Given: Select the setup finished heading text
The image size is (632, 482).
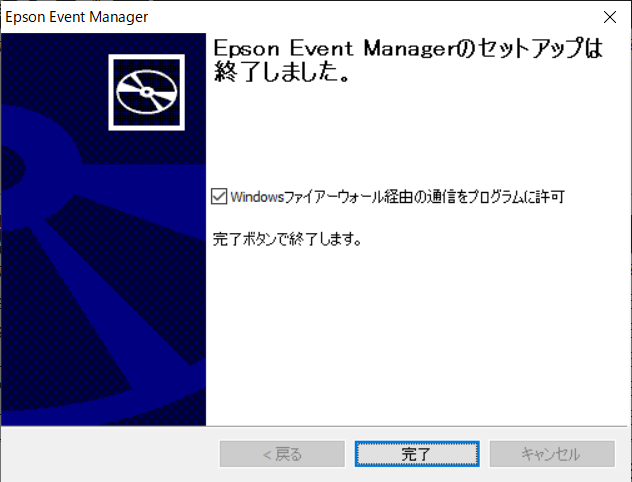Looking at the screenshot, I should pos(407,60).
